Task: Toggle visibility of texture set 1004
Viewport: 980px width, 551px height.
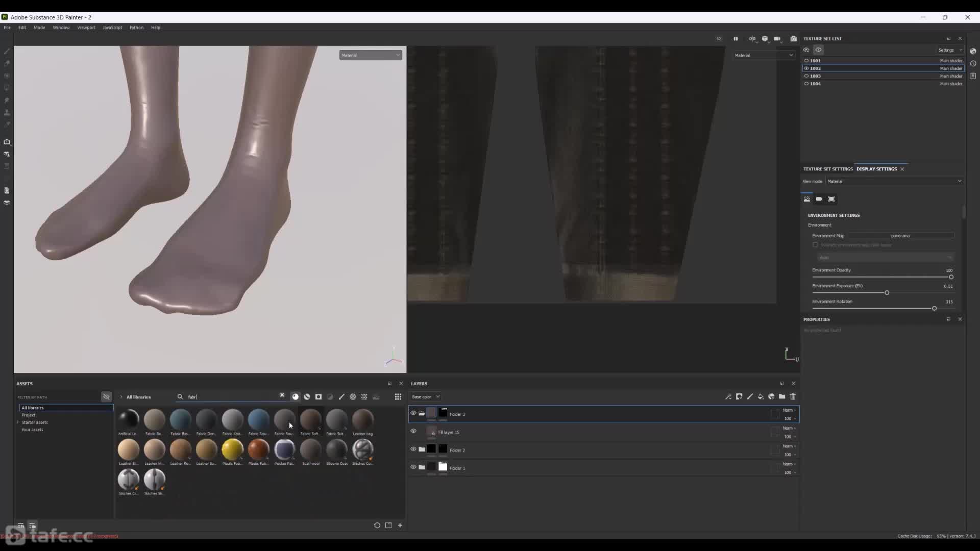Action: pos(806,84)
